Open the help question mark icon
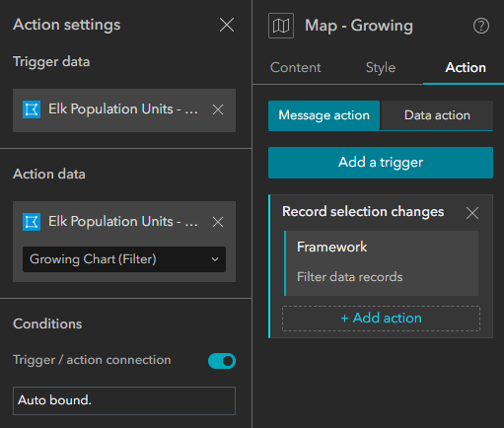 point(481,26)
